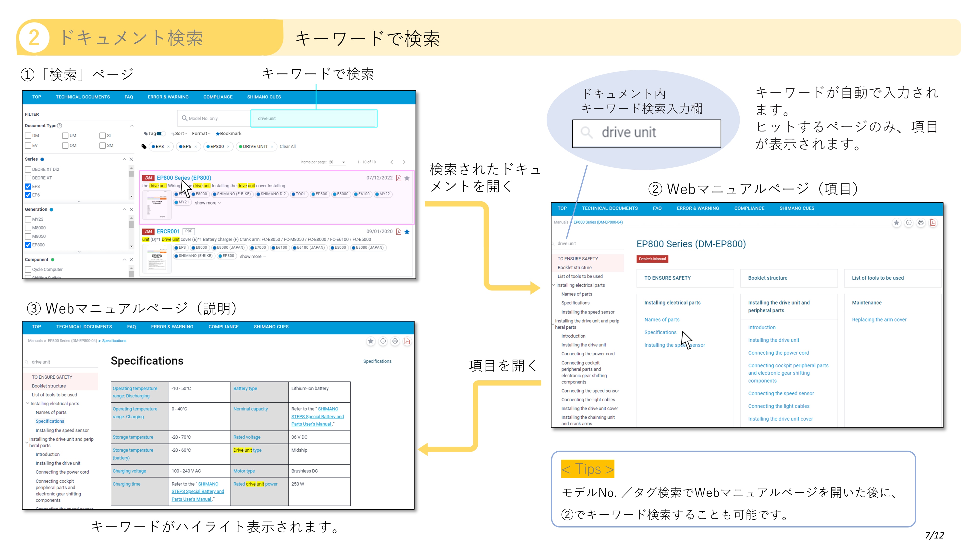Image resolution: width=980 pixels, height=551 pixels.
Task: Expand show more tags on the ERCR001 result
Action: 253,257
